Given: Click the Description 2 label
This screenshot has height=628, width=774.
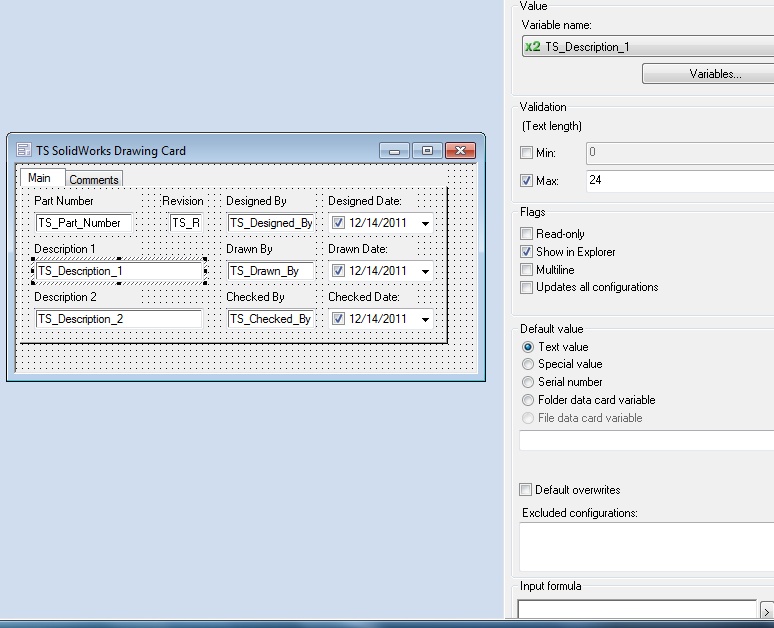Looking at the screenshot, I should [x=65, y=297].
